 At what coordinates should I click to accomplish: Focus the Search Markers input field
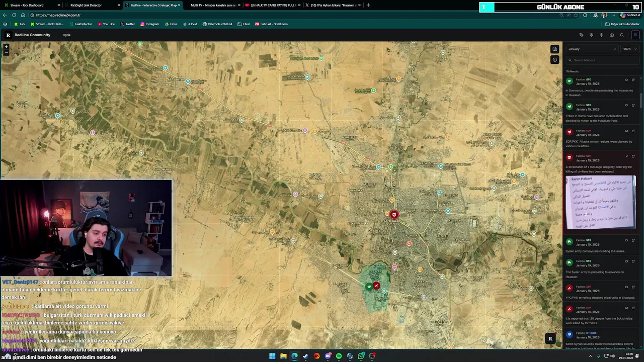(602, 60)
